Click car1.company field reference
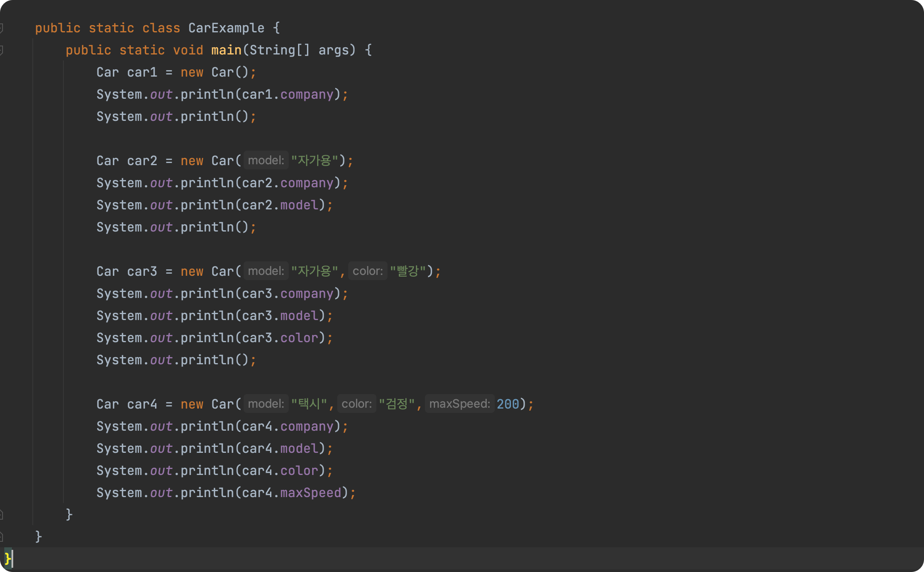Image resolution: width=924 pixels, height=572 pixels. point(307,94)
